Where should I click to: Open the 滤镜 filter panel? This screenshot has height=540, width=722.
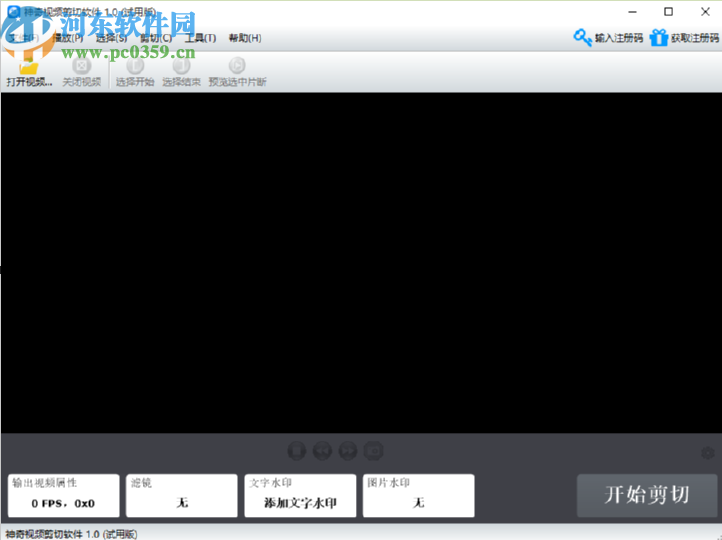pyautogui.click(x=182, y=495)
